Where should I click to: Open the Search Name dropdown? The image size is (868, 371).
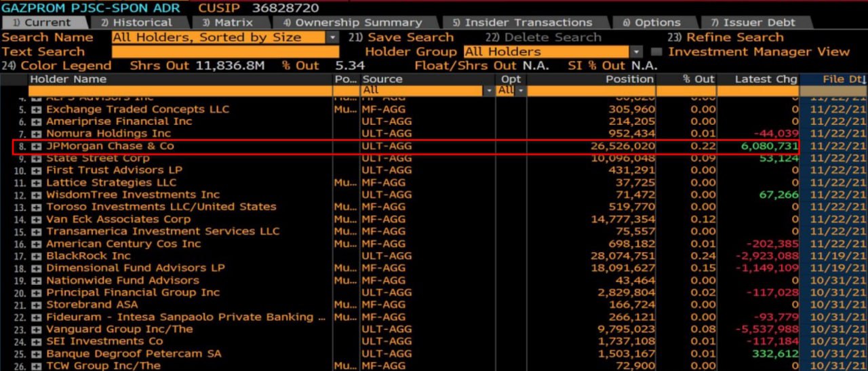332,38
